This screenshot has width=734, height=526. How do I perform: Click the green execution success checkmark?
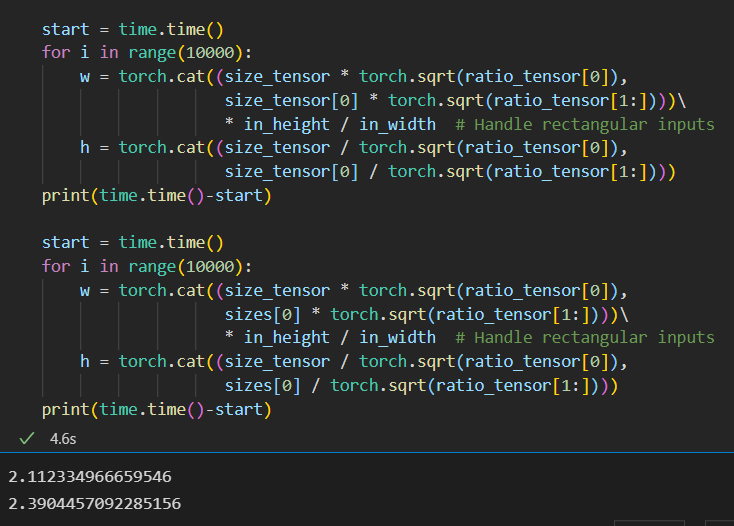coord(27,438)
